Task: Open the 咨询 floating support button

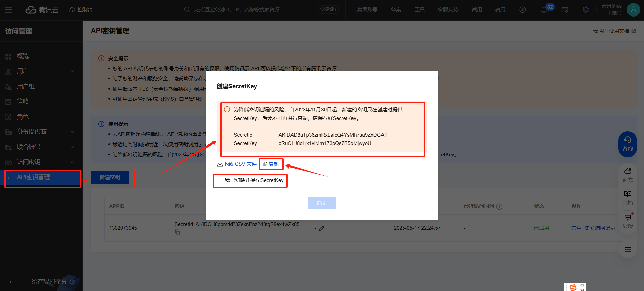Action: (x=627, y=144)
